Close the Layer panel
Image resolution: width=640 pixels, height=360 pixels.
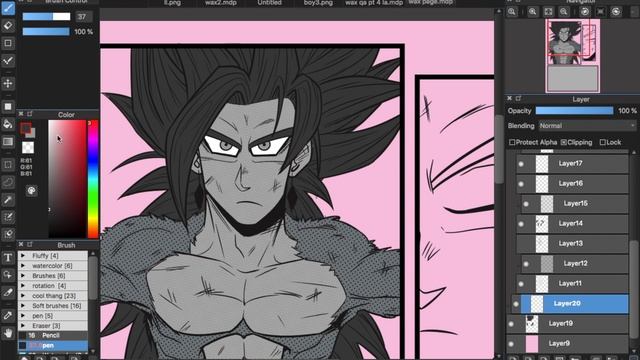click(x=509, y=98)
